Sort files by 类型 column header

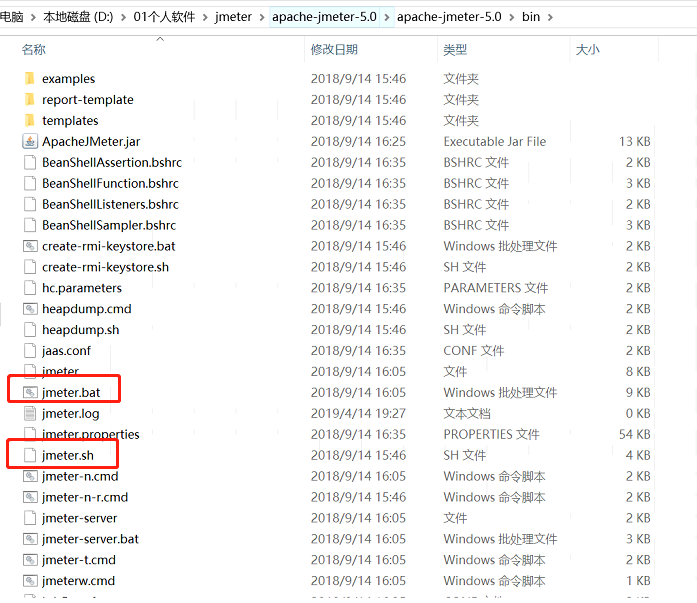tap(455, 49)
